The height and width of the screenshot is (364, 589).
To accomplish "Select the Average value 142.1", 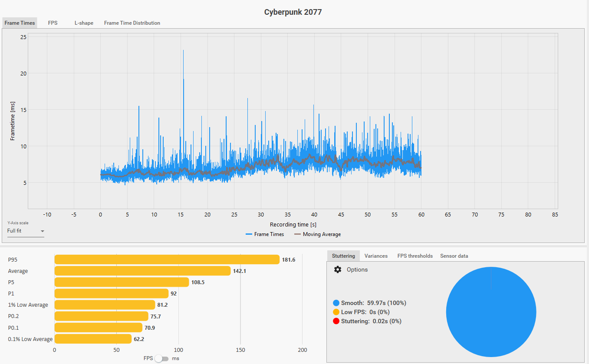I will [x=240, y=271].
